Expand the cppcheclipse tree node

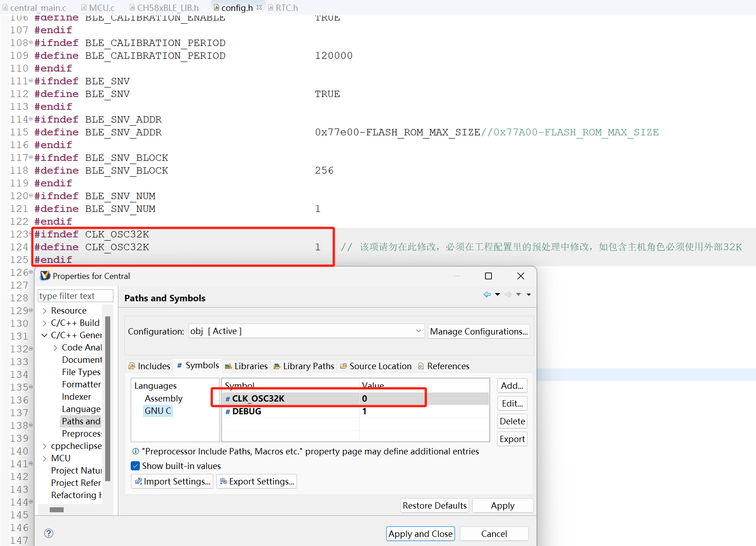[x=45, y=446]
